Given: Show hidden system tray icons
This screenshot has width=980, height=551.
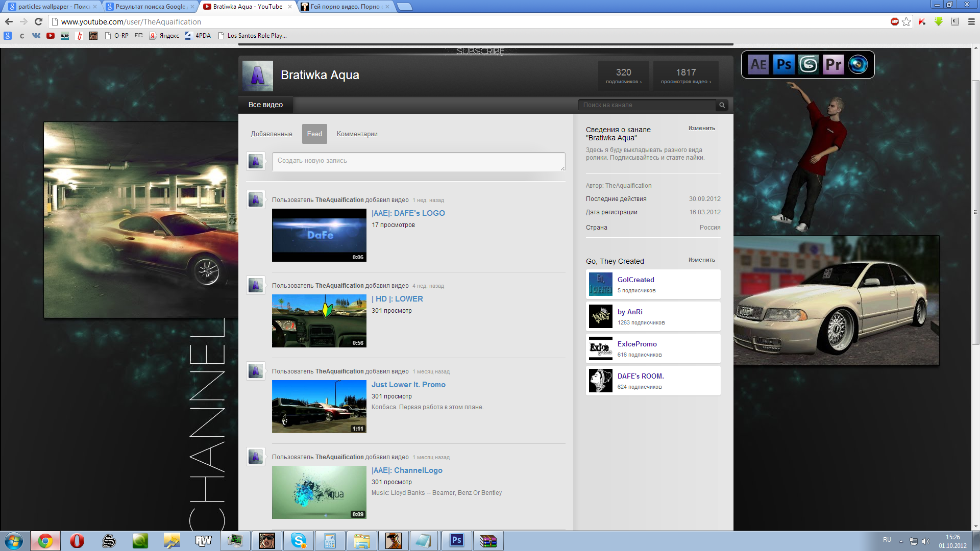Looking at the screenshot, I should click(901, 541).
